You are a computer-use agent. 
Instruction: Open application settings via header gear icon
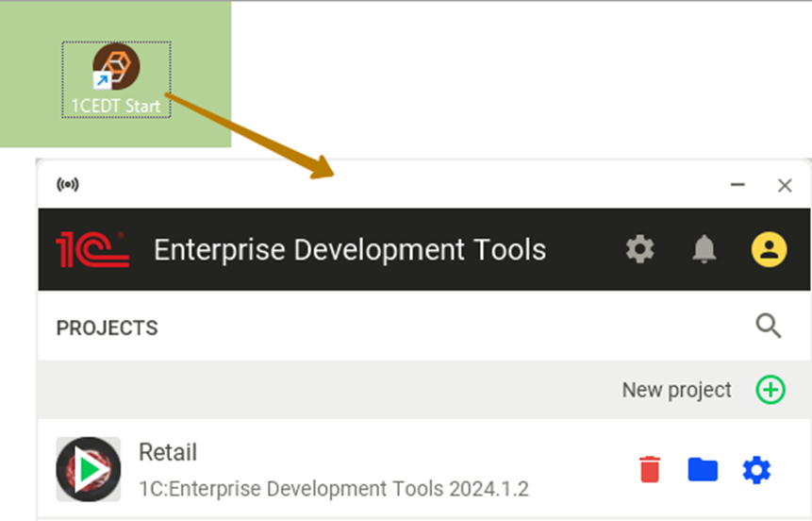pyautogui.click(x=640, y=250)
